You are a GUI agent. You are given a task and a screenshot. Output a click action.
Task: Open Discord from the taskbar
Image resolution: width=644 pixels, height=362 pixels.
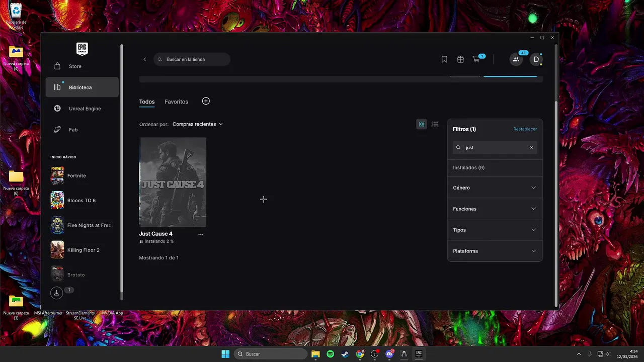(x=389, y=354)
